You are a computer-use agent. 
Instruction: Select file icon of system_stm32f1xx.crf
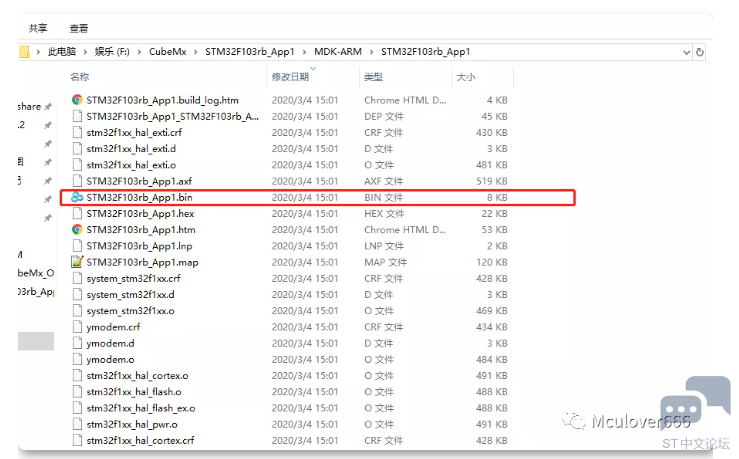[x=77, y=279]
